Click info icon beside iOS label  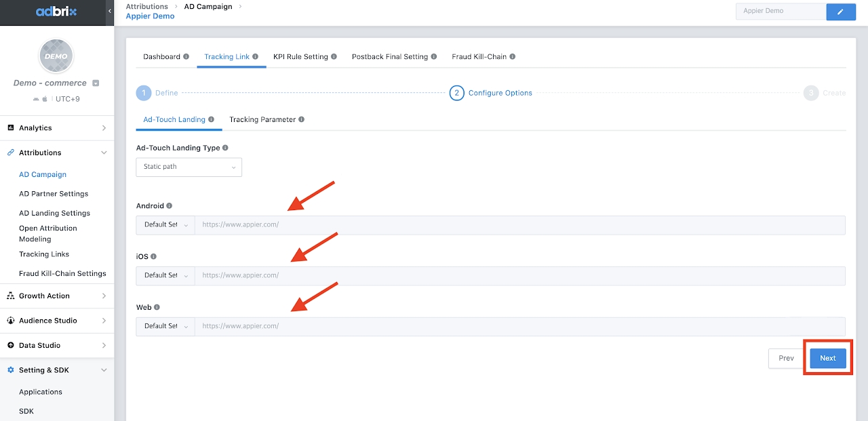154,257
